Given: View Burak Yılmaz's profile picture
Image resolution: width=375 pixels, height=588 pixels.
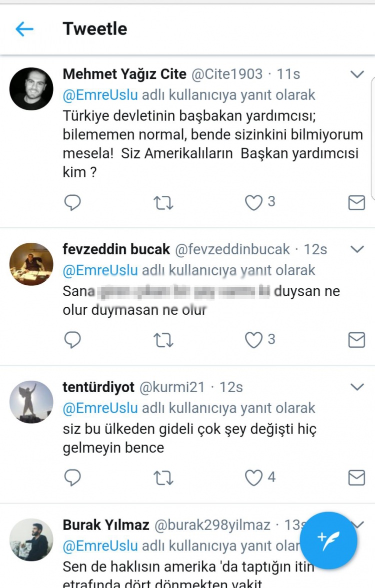Looking at the screenshot, I should click(x=31, y=540).
